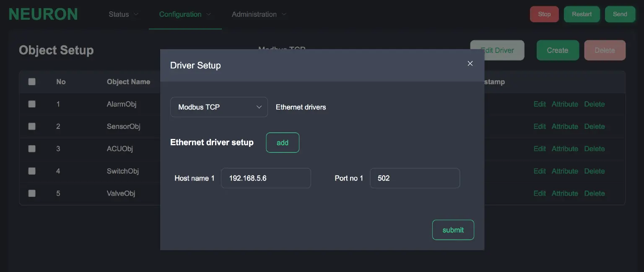
Task: Hit the Restart button
Action: tap(582, 14)
